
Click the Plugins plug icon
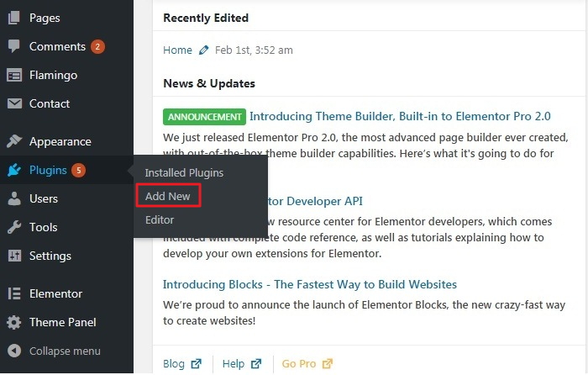coord(14,170)
